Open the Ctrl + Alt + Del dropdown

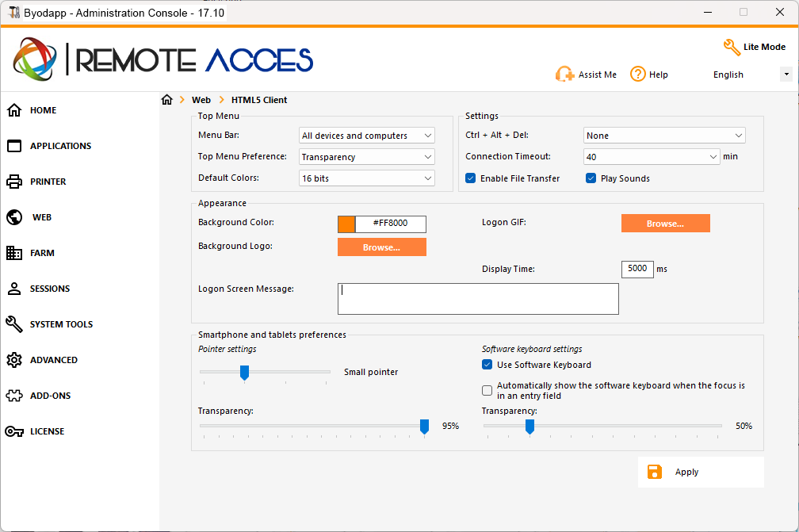tap(664, 136)
